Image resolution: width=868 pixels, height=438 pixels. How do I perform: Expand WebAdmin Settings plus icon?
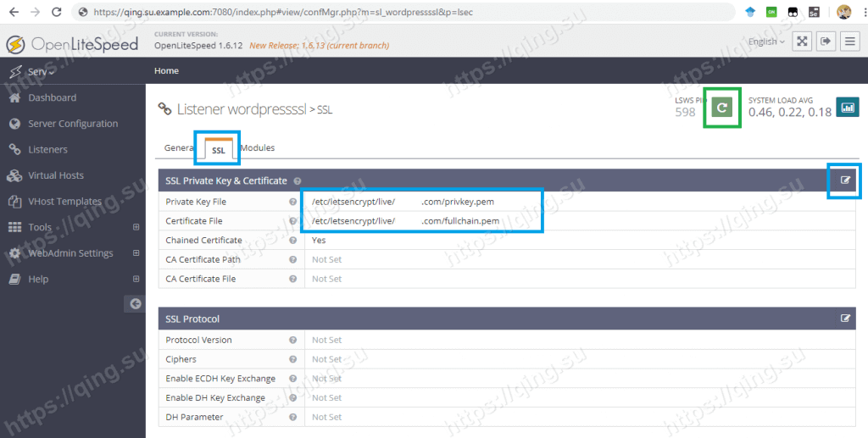click(x=136, y=253)
